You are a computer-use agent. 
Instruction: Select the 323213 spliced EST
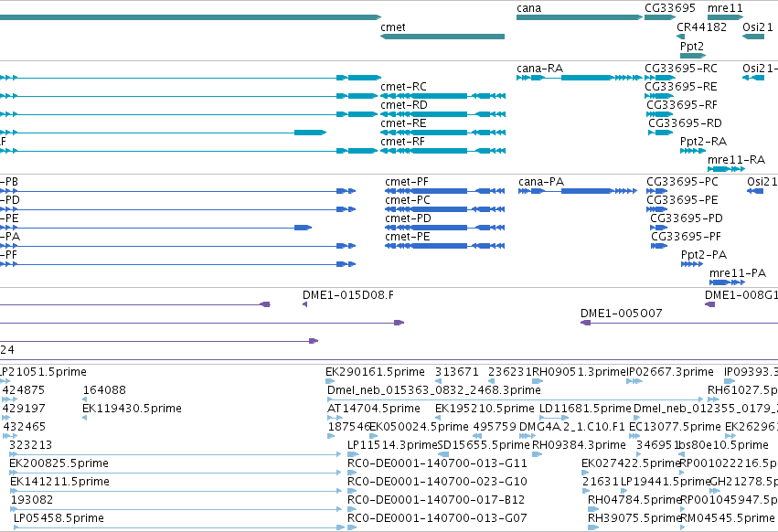176,454
